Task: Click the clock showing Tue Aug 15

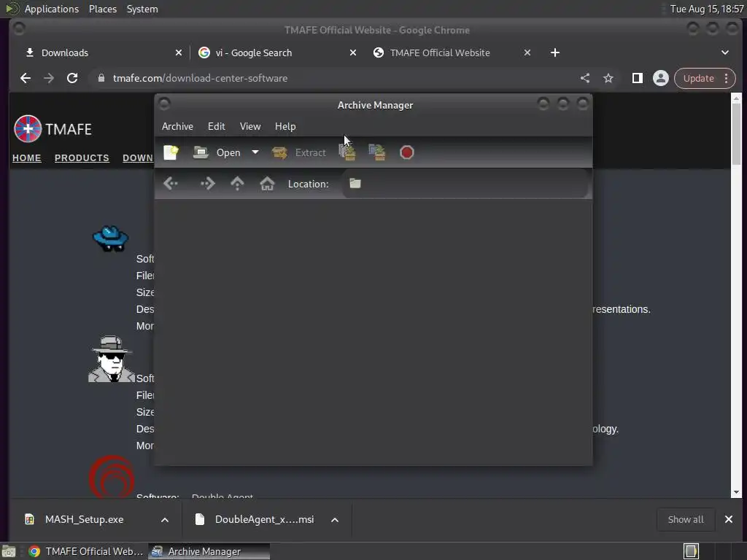Action: click(706, 9)
